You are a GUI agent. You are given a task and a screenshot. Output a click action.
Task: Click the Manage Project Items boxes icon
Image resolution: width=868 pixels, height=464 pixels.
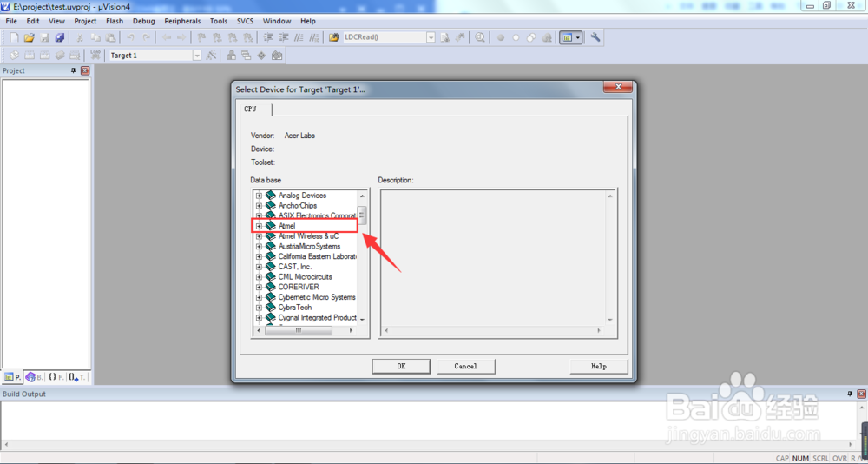click(232, 56)
